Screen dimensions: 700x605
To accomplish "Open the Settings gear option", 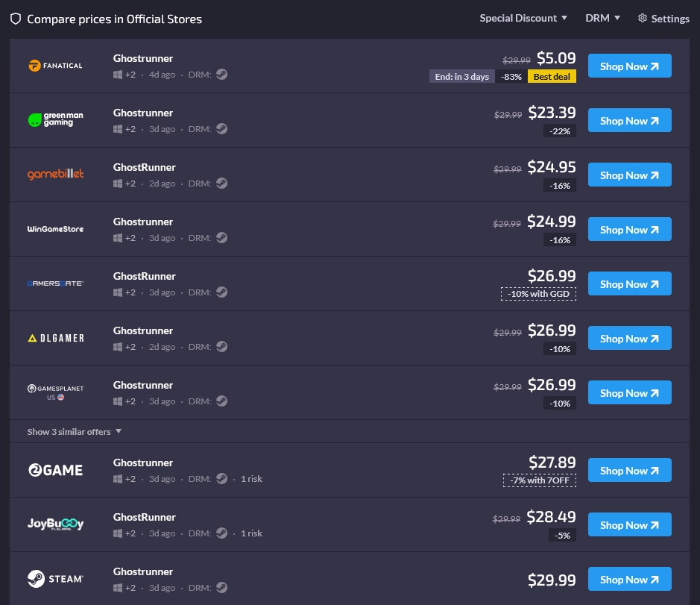I will pyautogui.click(x=663, y=18).
